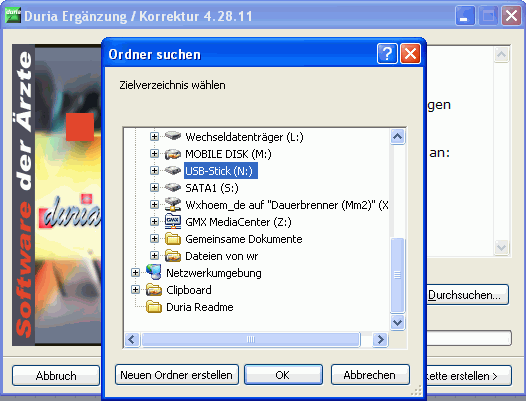Screen dimensions: 526x401
Task: Click the GMX MediaCenter (Z:) icon
Action: tap(173, 221)
